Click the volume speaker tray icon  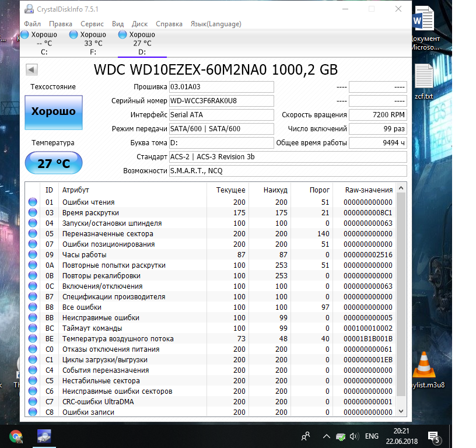point(354,436)
